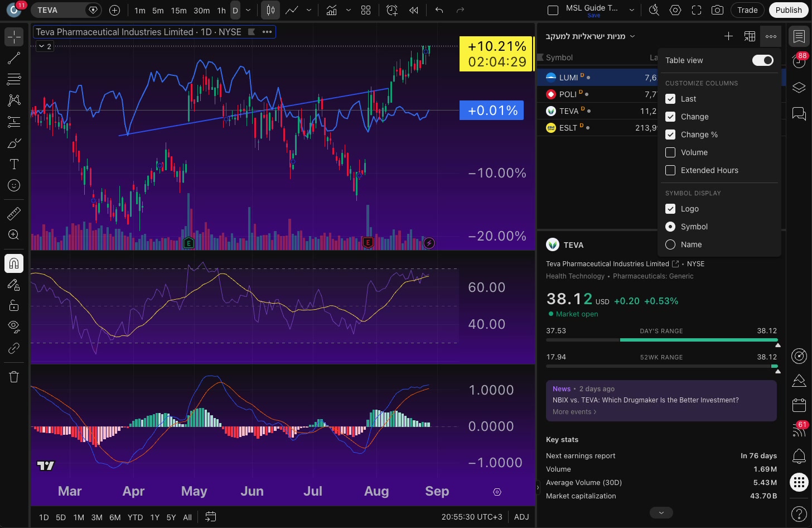Open the indicator templates dropdown
Image resolution: width=812 pixels, height=528 pixels.
coord(349,10)
